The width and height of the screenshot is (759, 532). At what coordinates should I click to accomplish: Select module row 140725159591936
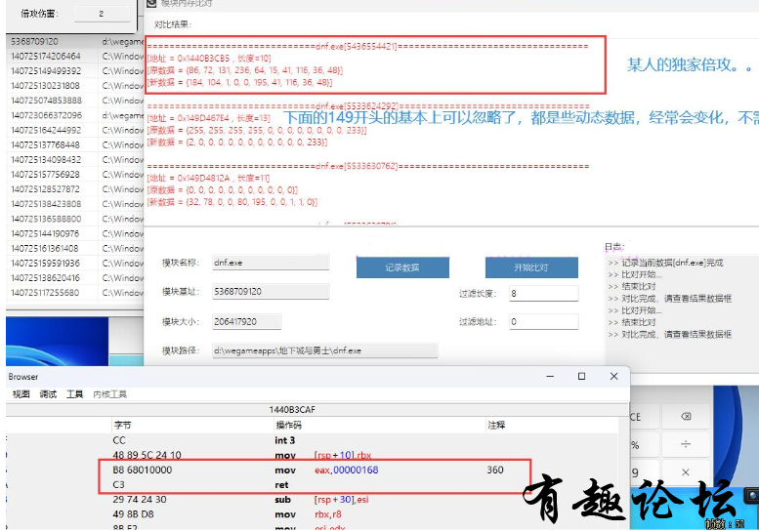75,264
